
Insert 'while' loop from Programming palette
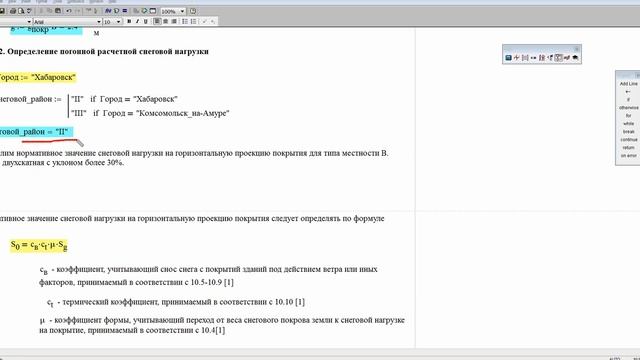point(629,124)
